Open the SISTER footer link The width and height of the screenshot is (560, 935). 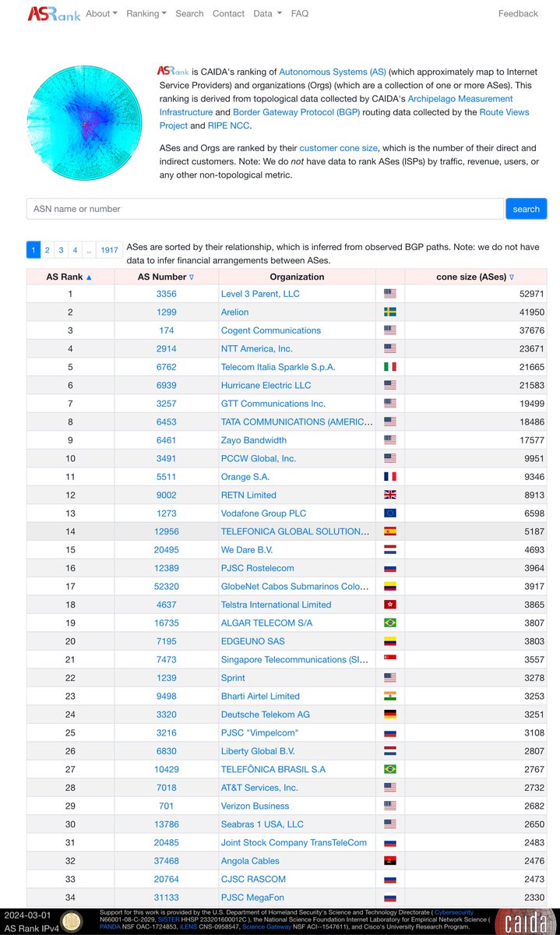point(169,919)
